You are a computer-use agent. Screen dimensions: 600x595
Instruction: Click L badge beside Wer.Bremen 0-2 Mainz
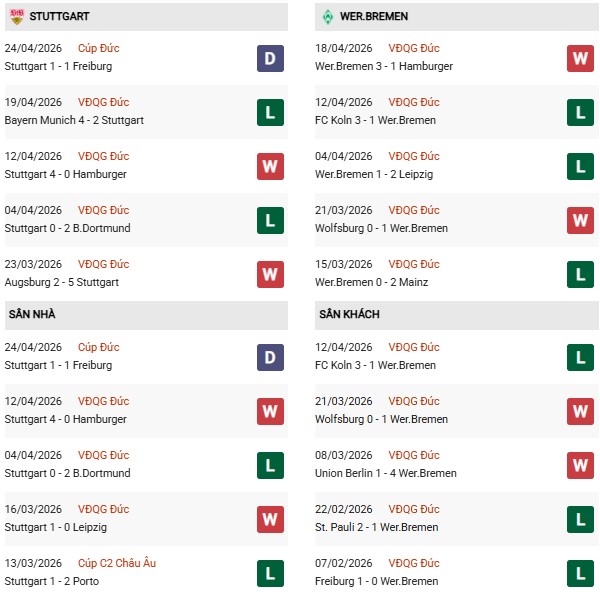tap(580, 274)
